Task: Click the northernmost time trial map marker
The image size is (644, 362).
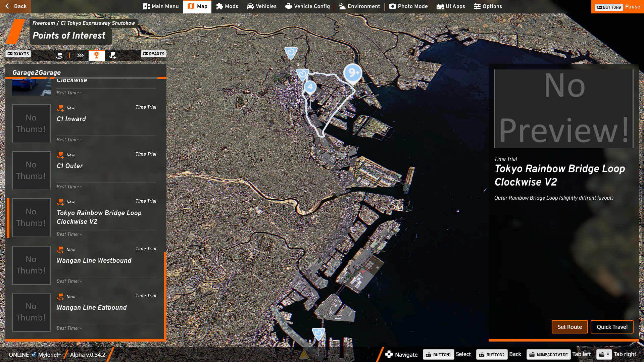Action: coord(291,53)
